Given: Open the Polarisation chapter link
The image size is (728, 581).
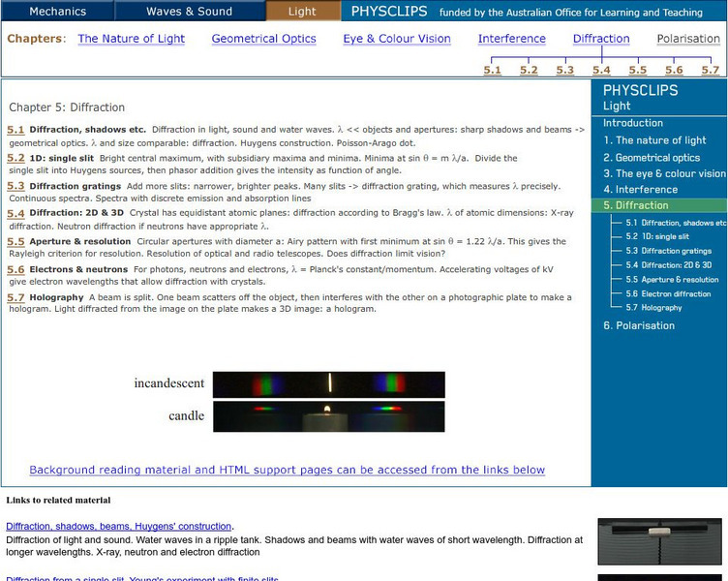Looking at the screenshot, I should [688, 39].
